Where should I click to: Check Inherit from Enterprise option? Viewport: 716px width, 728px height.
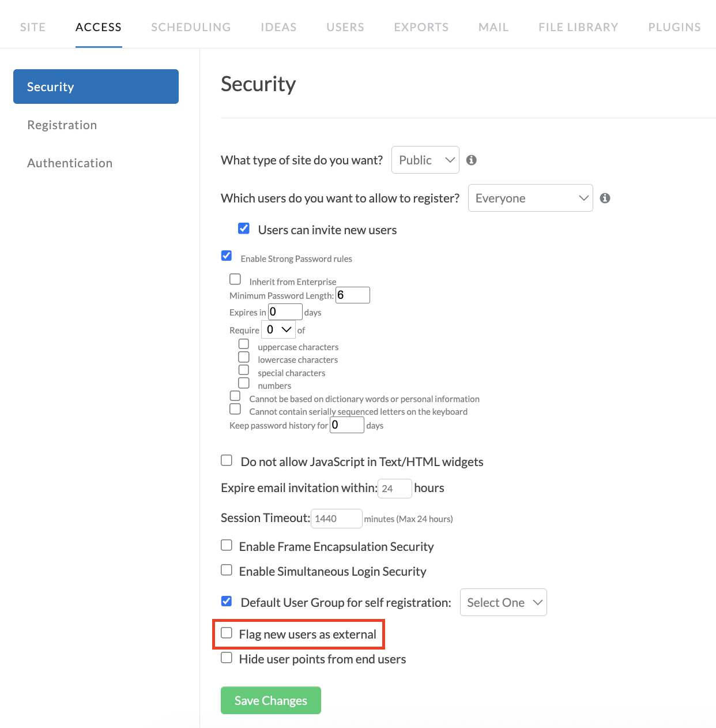(235, 279)
